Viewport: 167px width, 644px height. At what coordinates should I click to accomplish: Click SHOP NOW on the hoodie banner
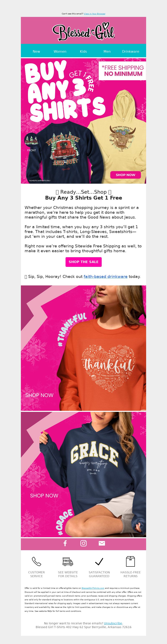[125, 175]
